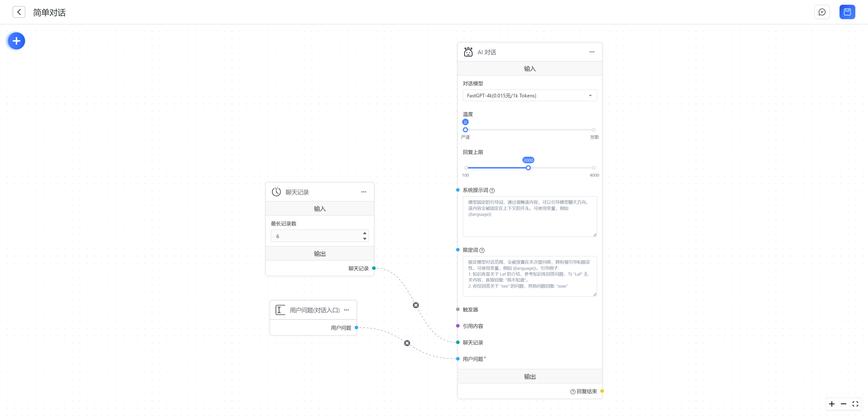
Task: Click the 限定词 help question icon
Action: [x=482, y=250]
